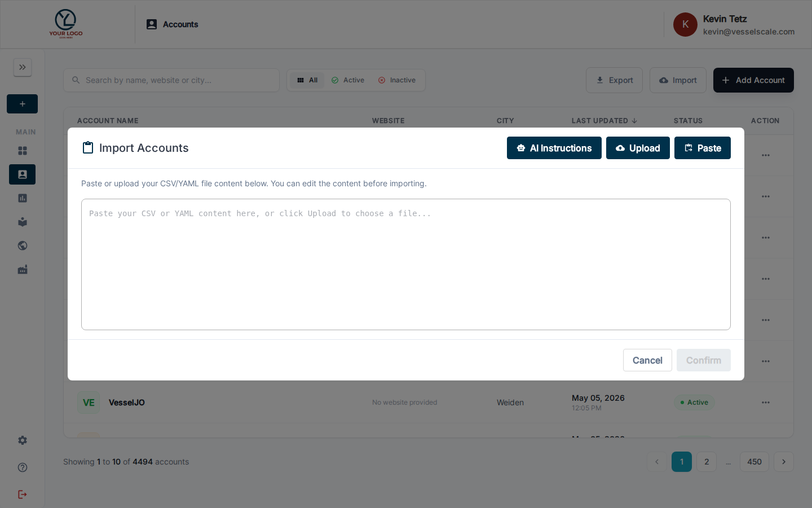Click the K user avatar

[x=685, y=25]
